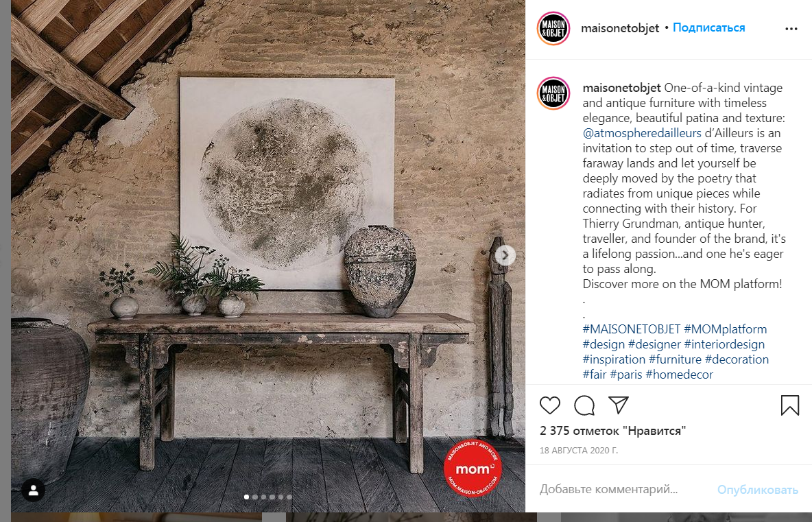Click Опубликовать to post comment
Viewport: 812px width, 522px height.
point(757,489)
